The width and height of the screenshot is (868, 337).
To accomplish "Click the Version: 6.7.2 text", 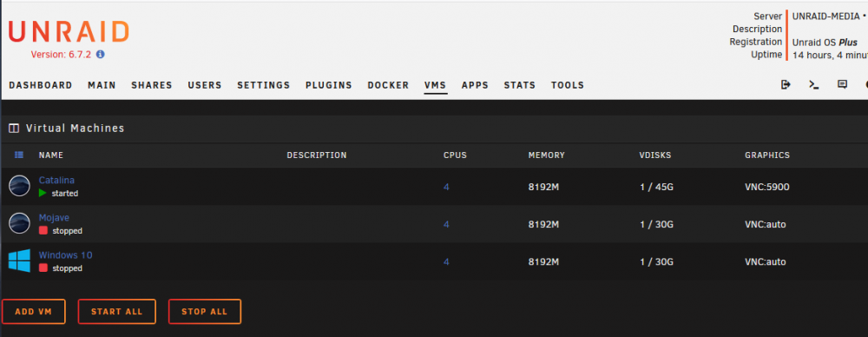I will point(61,55).
